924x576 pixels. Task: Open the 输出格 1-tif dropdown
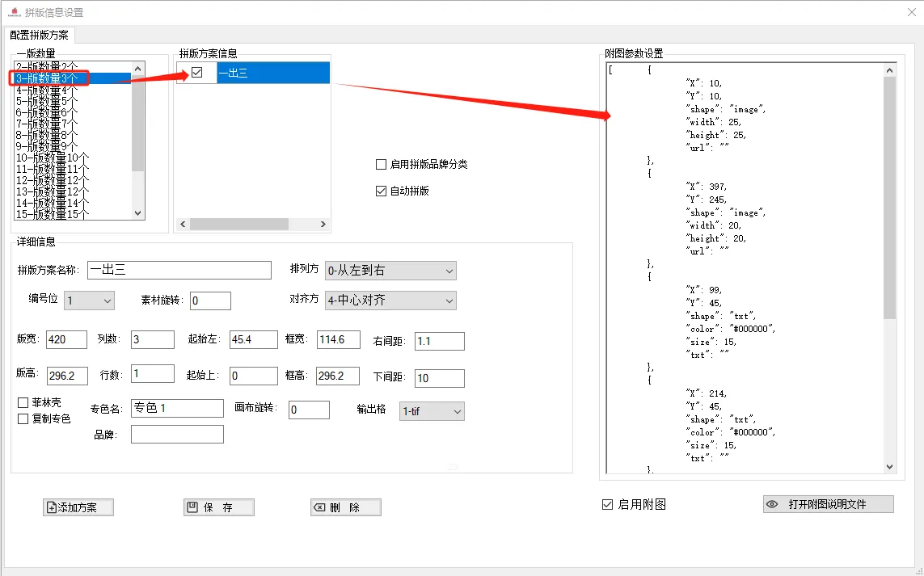pyautogui.click(x=432, y=411)
